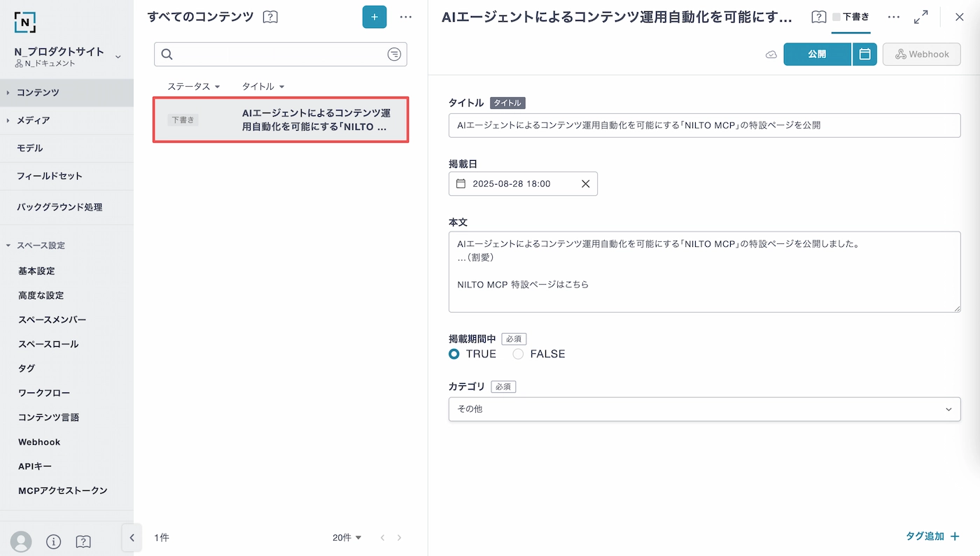This screenshot has height=556, width=980.
Task: Change the 20件 page size dropdown
Action: (x=347, y=538)
